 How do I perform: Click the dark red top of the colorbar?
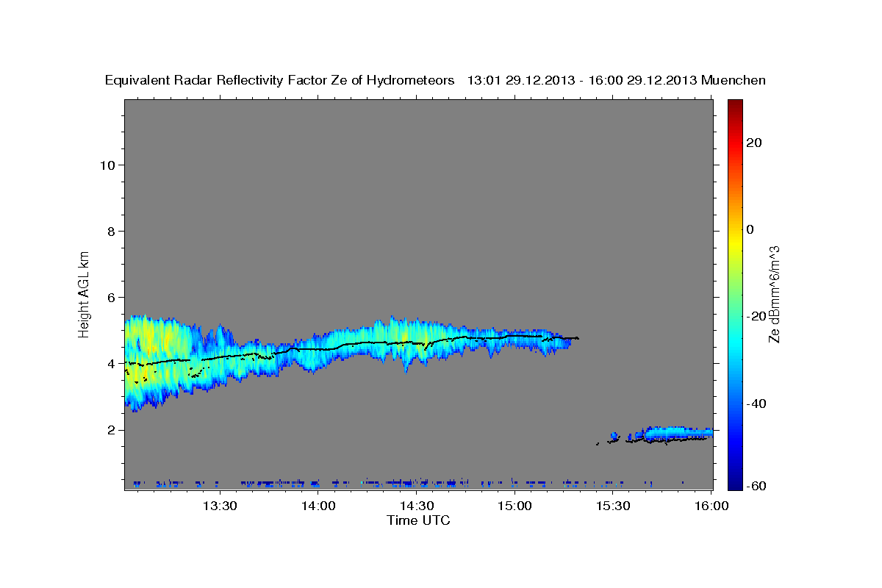point(735,104)
